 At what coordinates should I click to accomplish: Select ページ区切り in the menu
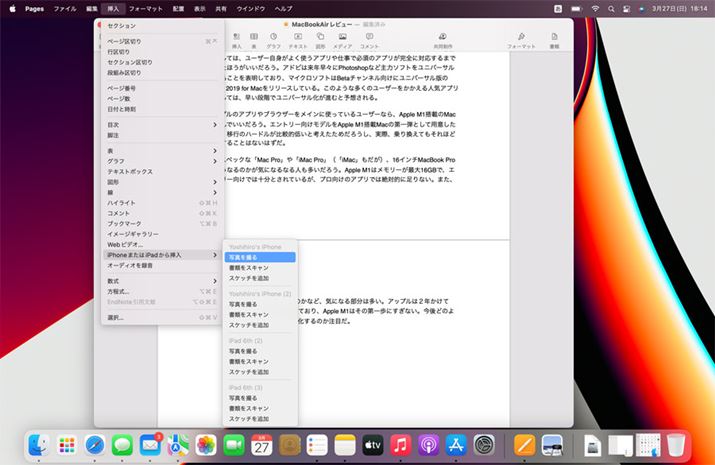coord(161,41)
